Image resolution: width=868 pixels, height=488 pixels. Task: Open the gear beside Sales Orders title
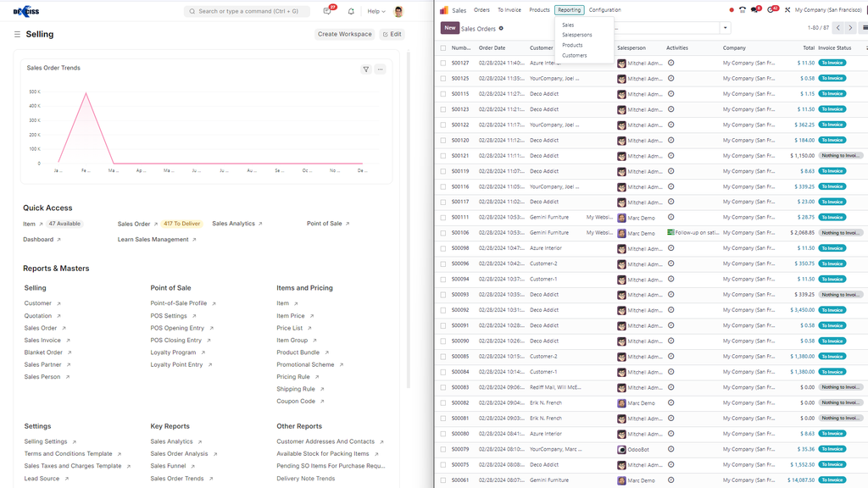pos(501,28)
